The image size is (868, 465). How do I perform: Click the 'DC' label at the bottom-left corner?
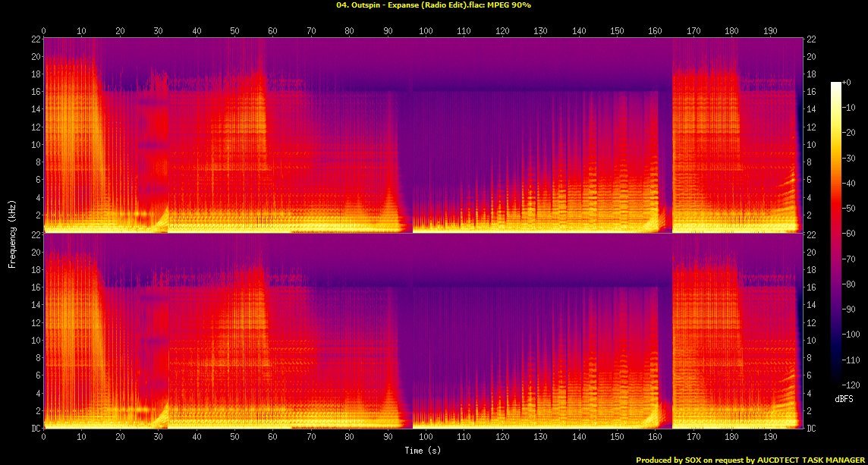(34, 429)
